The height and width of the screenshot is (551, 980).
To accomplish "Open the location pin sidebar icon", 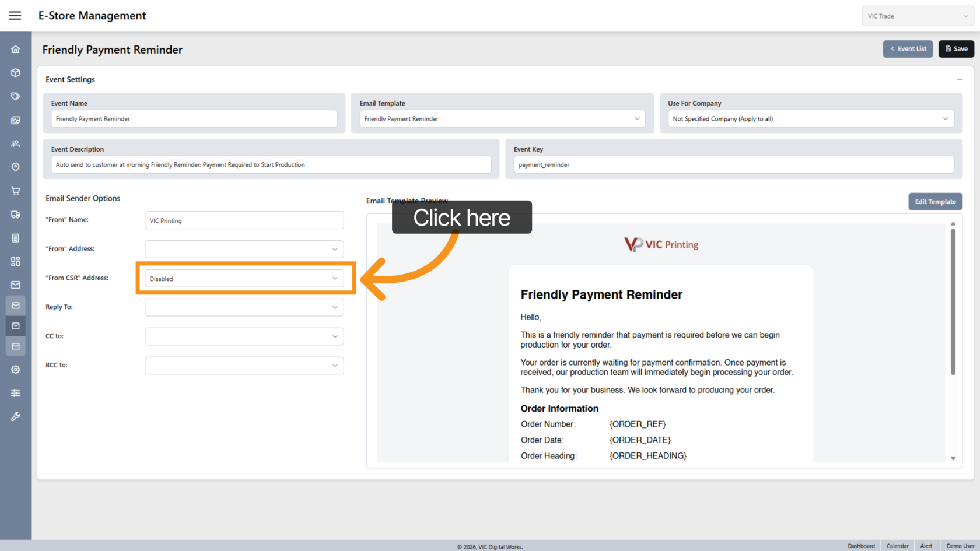I will [16, 167].
